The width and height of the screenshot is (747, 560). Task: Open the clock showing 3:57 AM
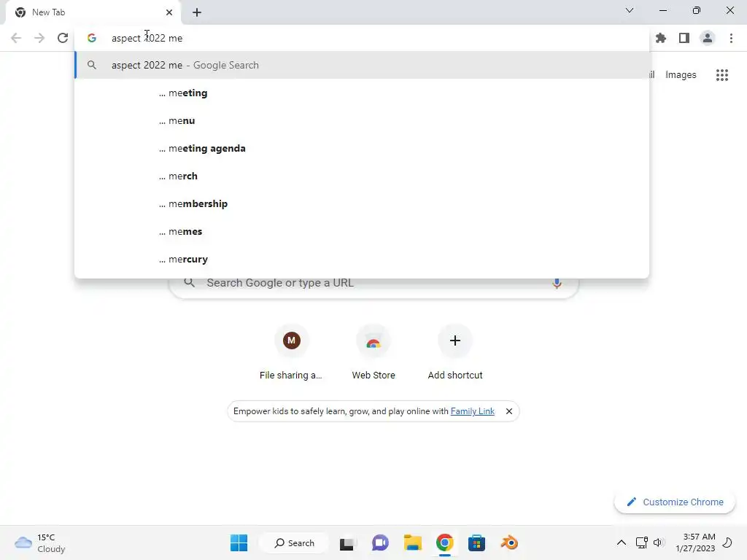pyautogui.click(x=695, y=542)
